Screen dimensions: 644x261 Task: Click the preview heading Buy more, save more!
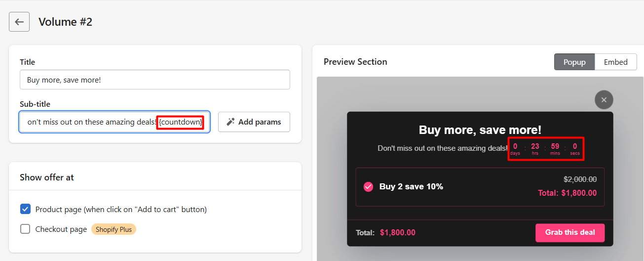(x=480, y=130)
